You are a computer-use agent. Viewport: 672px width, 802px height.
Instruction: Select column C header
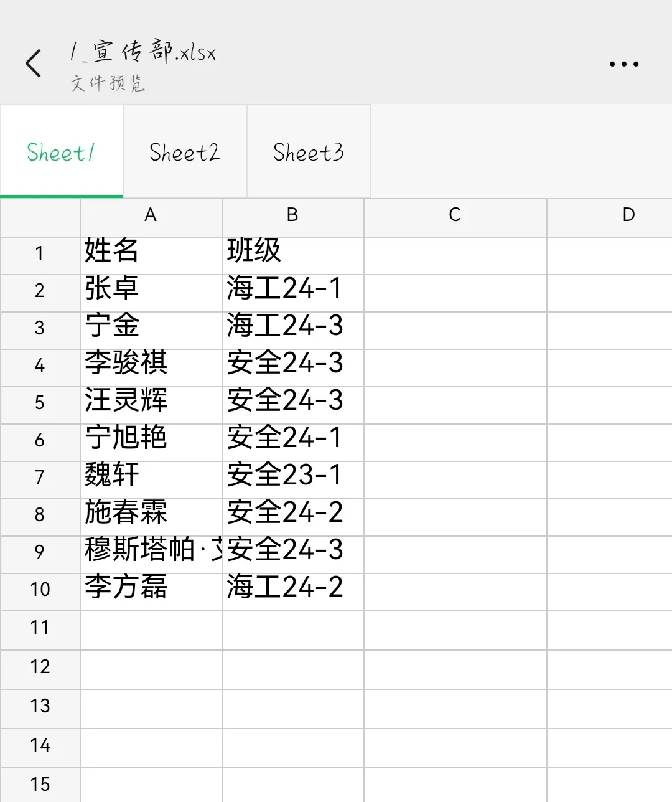pyautogui.click(x=455, y=217)
